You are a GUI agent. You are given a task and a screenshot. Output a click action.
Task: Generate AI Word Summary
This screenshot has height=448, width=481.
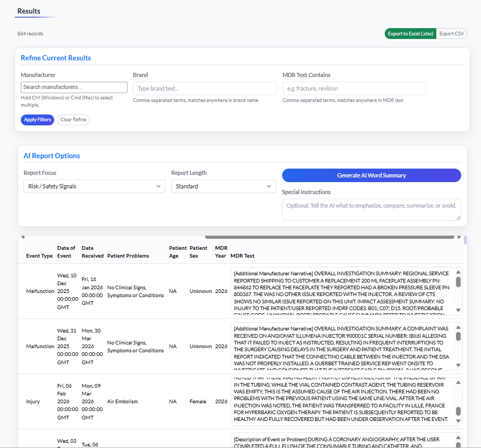click(x=372, y=175)
